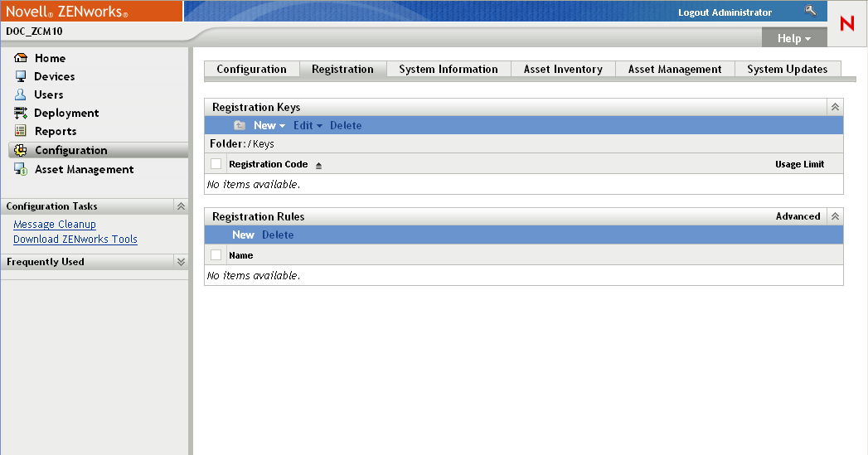Go to the Deployment section
868x455 pixels.
point(66,113)
